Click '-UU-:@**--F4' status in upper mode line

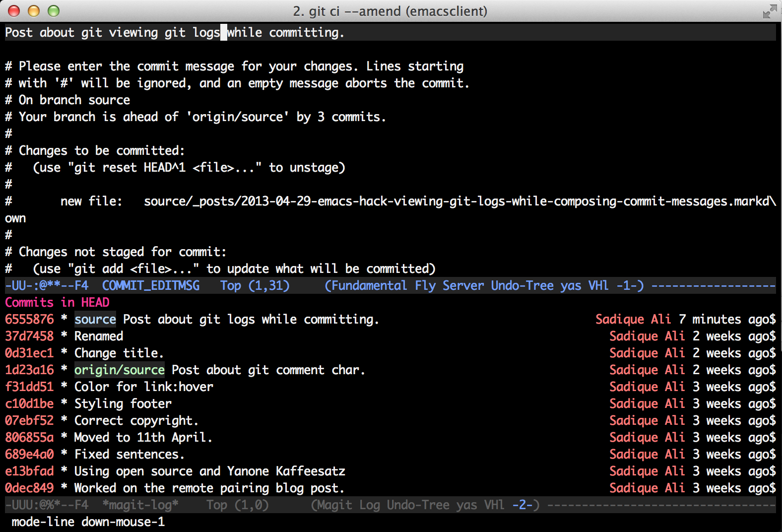pos(47,285)
